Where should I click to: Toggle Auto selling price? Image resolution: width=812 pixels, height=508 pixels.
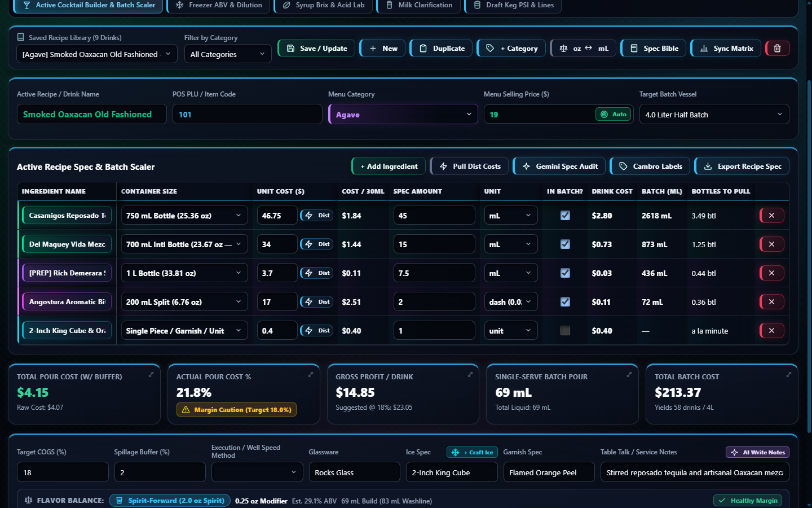pos(614,115)
